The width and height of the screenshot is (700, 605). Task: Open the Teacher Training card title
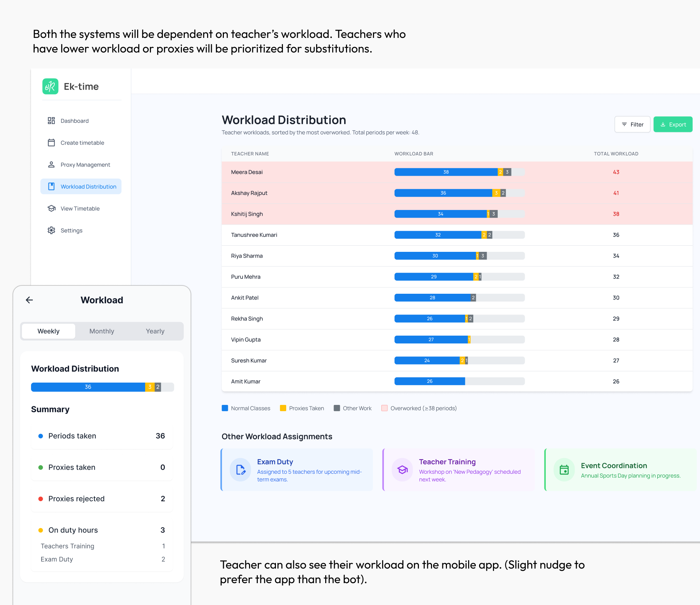pyautogui.click(x=447, y=462)
